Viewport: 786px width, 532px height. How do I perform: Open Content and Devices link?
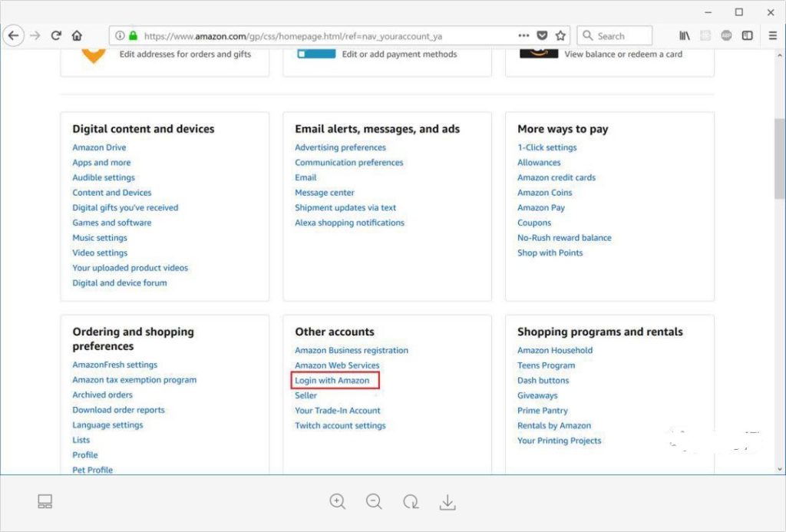point(112,193)
